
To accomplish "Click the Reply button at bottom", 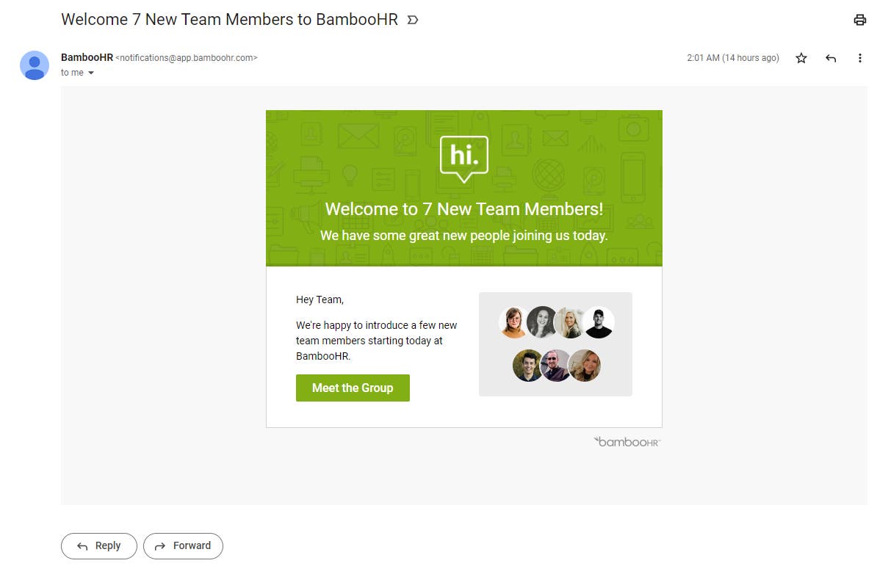I will point(99,546).
